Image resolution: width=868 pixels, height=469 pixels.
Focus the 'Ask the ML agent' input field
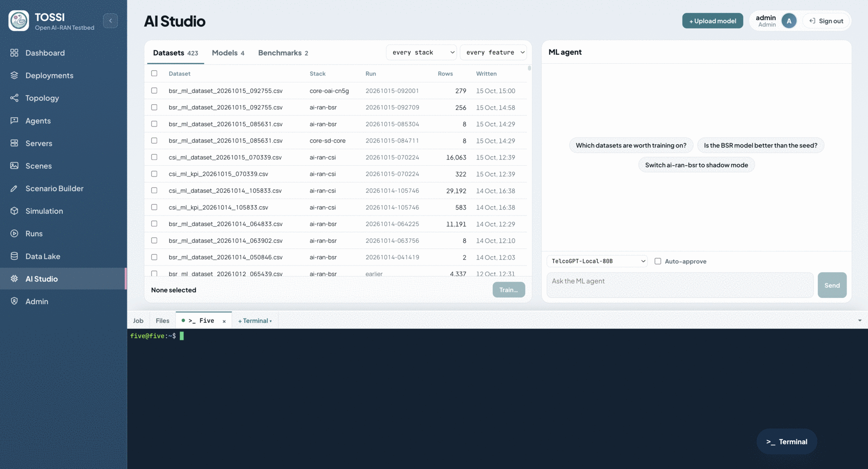[680, 285]
